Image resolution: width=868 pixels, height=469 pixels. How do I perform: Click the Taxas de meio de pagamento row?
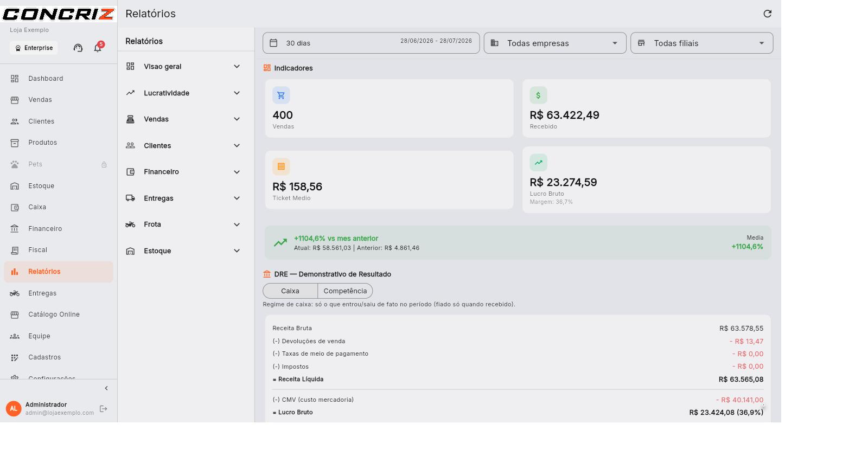(x=518, y=354)
